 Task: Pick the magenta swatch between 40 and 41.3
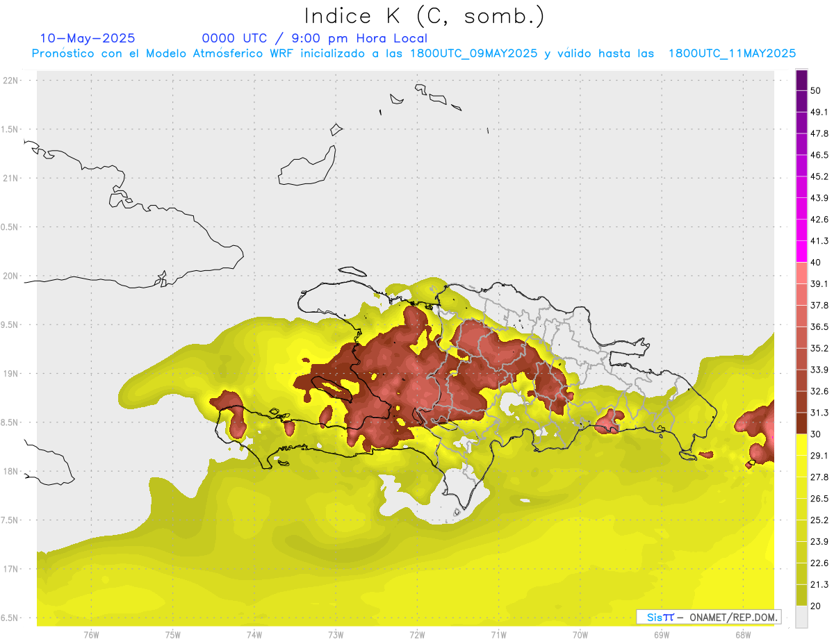tap(801, 251)
